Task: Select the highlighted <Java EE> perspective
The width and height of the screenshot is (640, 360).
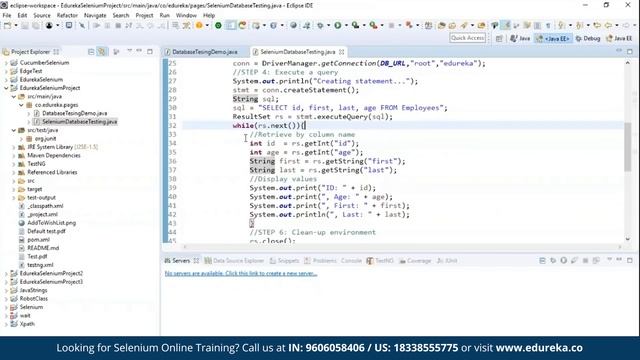Action: click(x=553, y=38)
